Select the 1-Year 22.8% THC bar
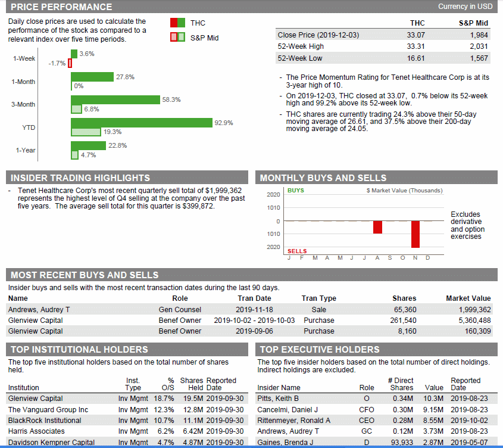The image size is (503, 448). (x=88, y=145)
